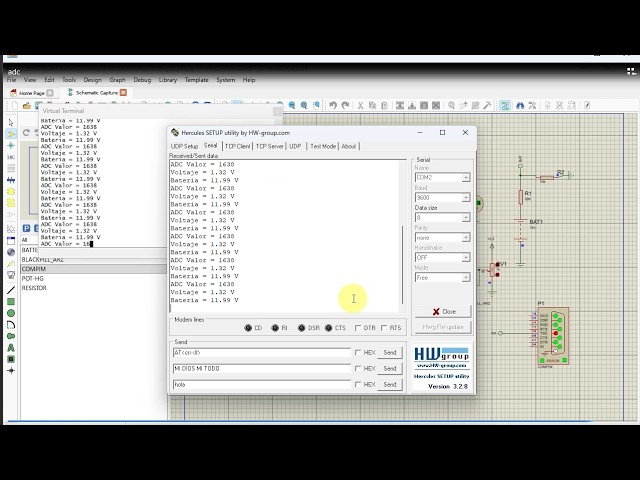Select the Junction Dot tool
This screenshot has width=640, height=480.
(11, 145)
